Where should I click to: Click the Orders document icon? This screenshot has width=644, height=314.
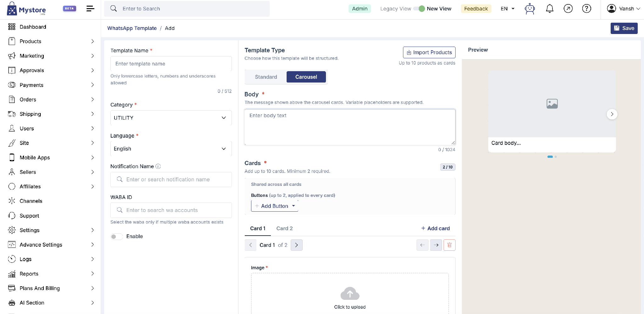click(x=12, y=99)
